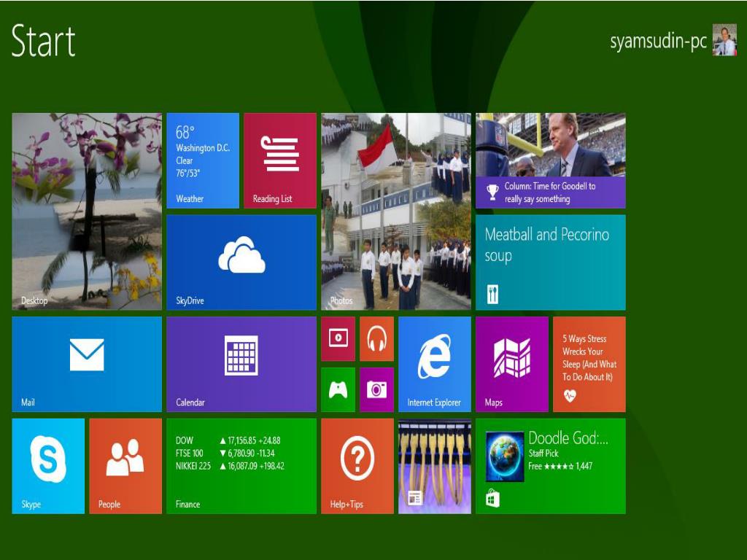This screenshot has width=747, height=560.
Task: Open the Maps tile
Action: (511, 365)
